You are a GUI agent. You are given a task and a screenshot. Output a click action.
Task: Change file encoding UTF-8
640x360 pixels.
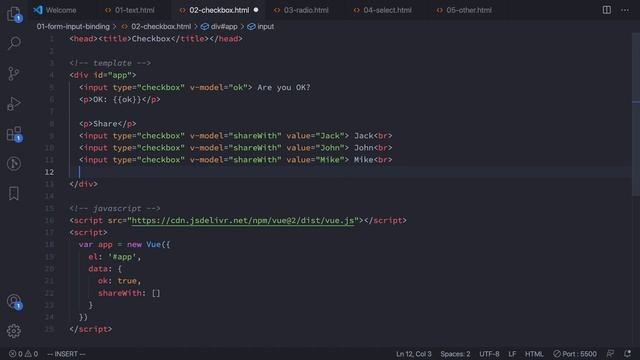click(489, 354)
